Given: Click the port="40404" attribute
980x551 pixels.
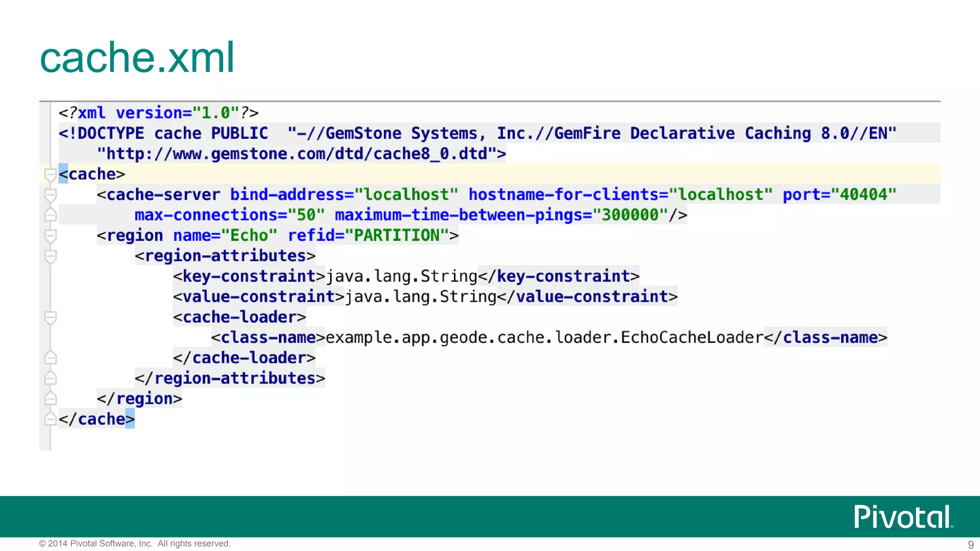Looking at the screenshot, I should tap(839, 195).
